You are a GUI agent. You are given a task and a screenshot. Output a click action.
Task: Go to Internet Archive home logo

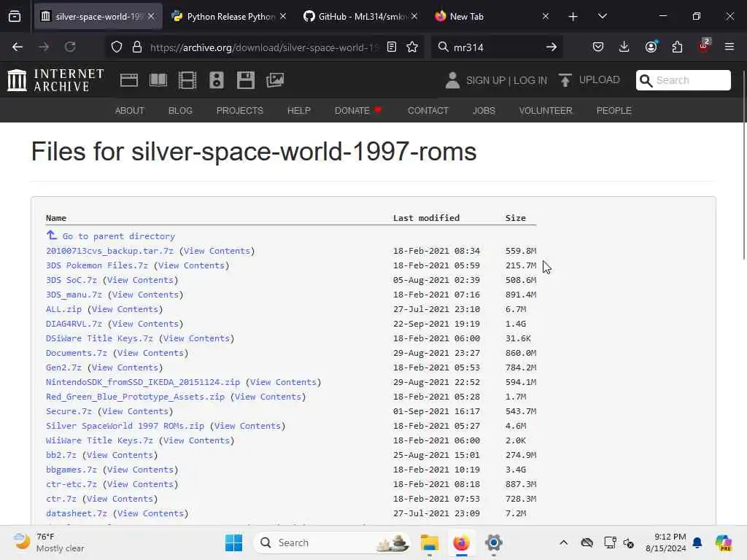(x=55, y=80)
